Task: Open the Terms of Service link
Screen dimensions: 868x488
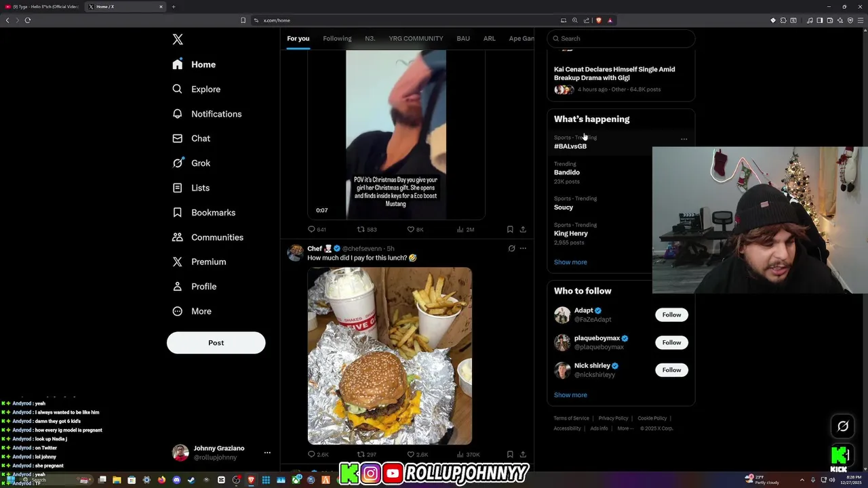Action: tap(571, 418)
